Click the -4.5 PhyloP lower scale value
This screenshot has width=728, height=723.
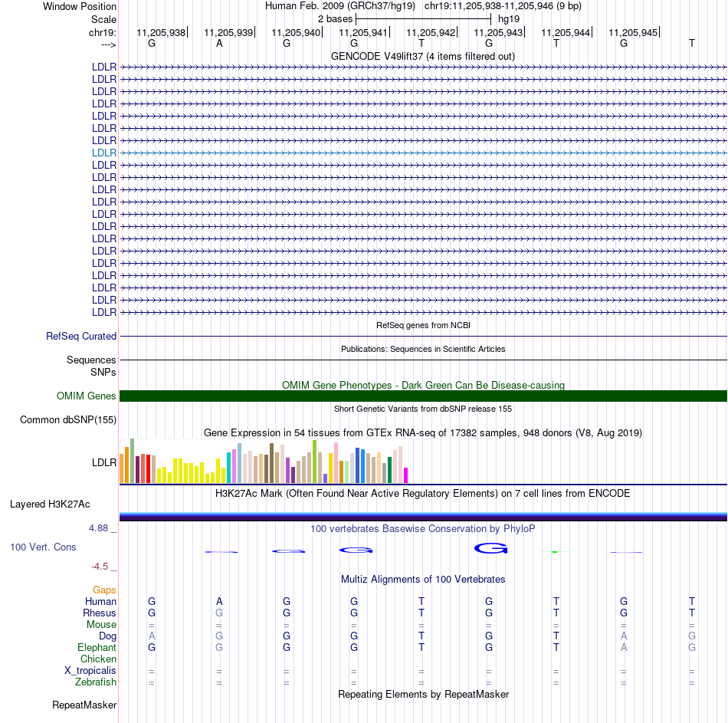click(x=100, y=567)
